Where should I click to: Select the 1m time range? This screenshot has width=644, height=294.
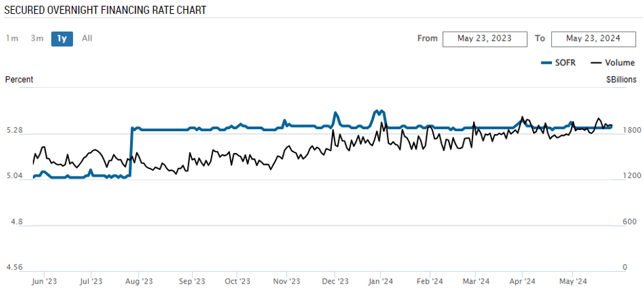click(x=12, y=38)
